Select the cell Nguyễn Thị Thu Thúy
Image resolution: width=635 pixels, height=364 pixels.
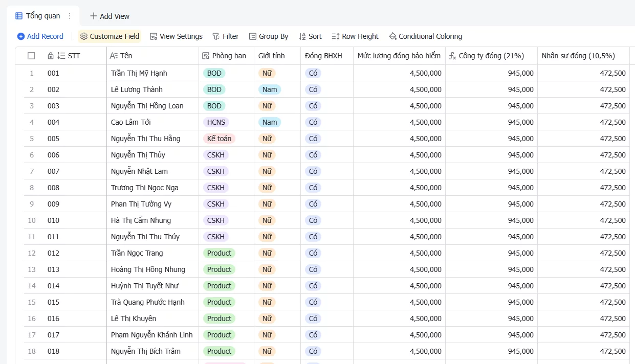(152, 237)
